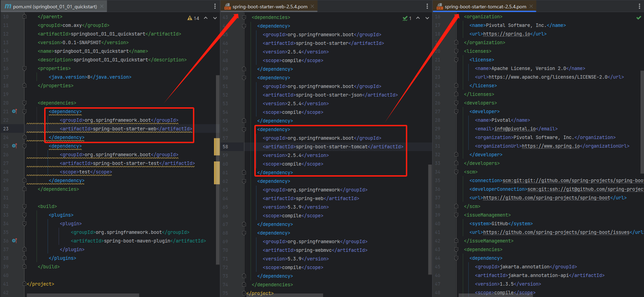Place cursor on 'spring-boot-starter-web' artifactId text
This screenshot has height=297, width=644.
[x=125, y=129]
